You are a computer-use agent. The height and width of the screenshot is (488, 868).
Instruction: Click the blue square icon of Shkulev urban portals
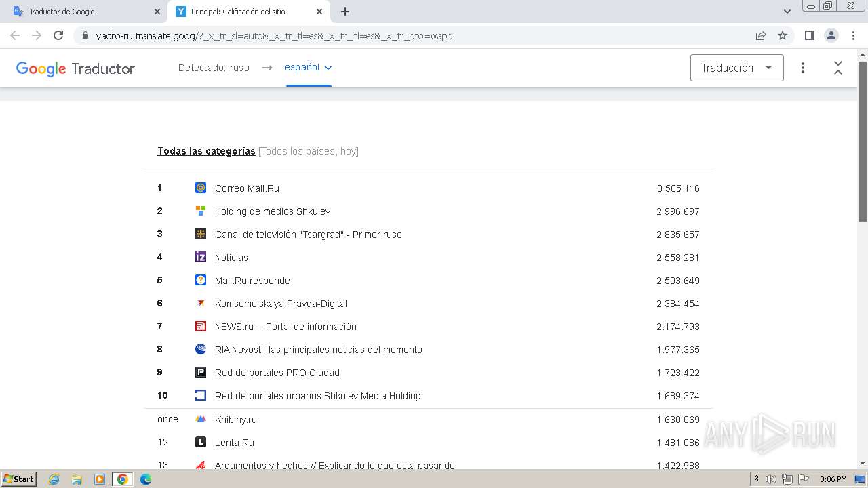[201, 396]
